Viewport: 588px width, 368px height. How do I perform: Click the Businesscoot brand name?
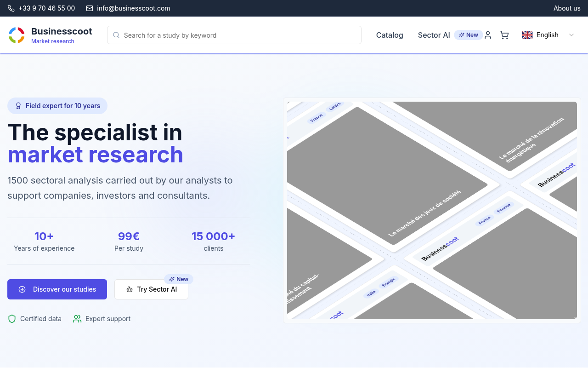point(62,31)
